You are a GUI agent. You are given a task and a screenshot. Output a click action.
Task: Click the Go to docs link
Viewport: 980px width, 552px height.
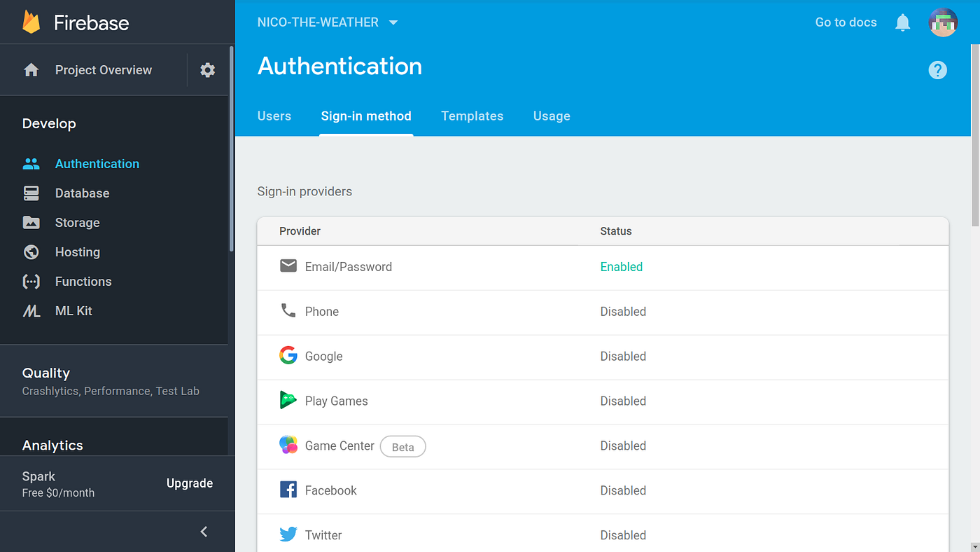pyautogui.click(x=846, y=22)
